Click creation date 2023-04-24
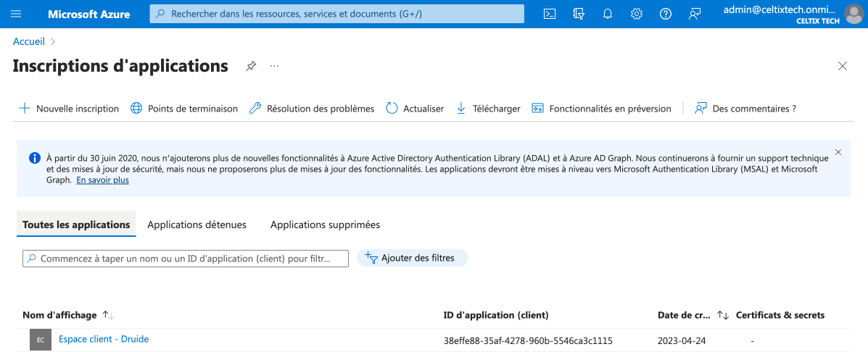This screenshot has height=352, width=868. (682, 340)
